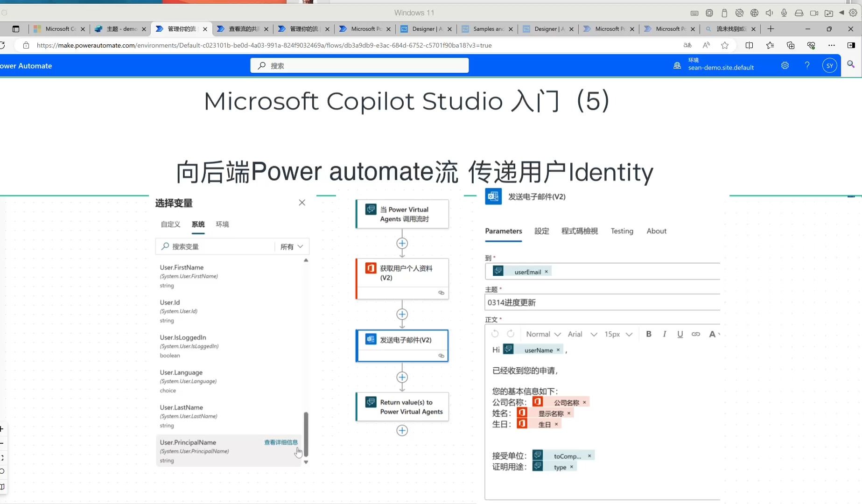The width and height of the screenshot is (862, 504).
Task: Select the User.Id variable
Action: pos(229,311)
